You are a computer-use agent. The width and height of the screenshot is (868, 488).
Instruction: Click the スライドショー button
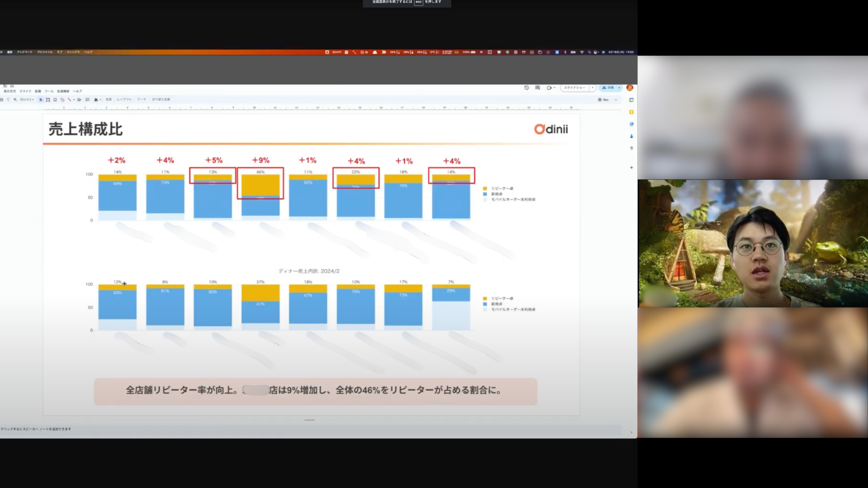(x=574, y=88)
